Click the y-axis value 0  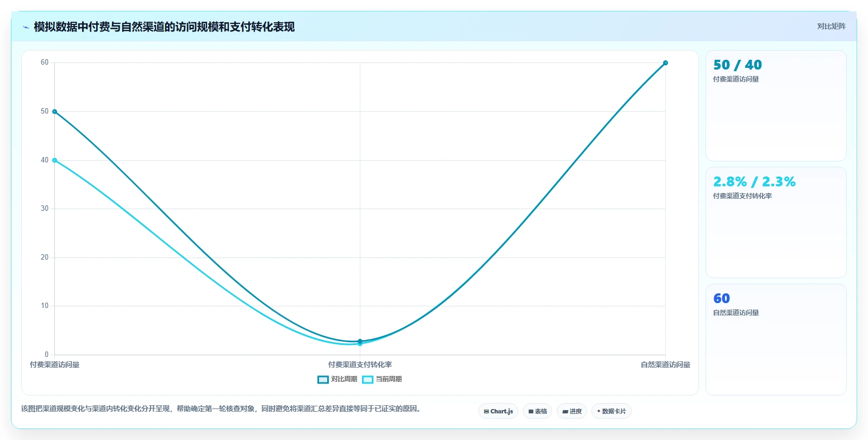coord(47,355)
